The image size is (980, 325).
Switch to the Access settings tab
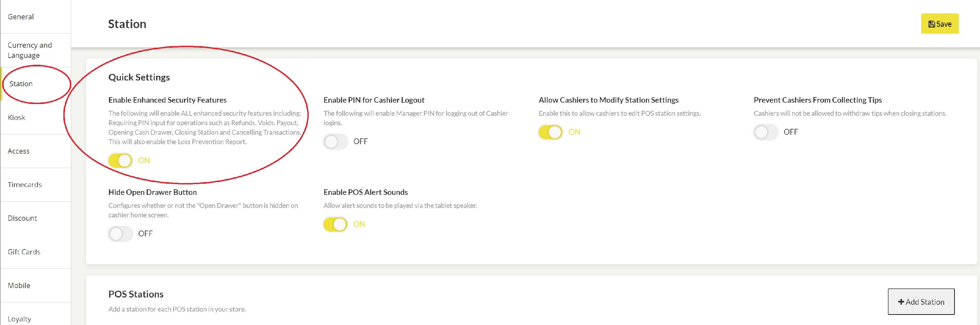pos(36,151)
